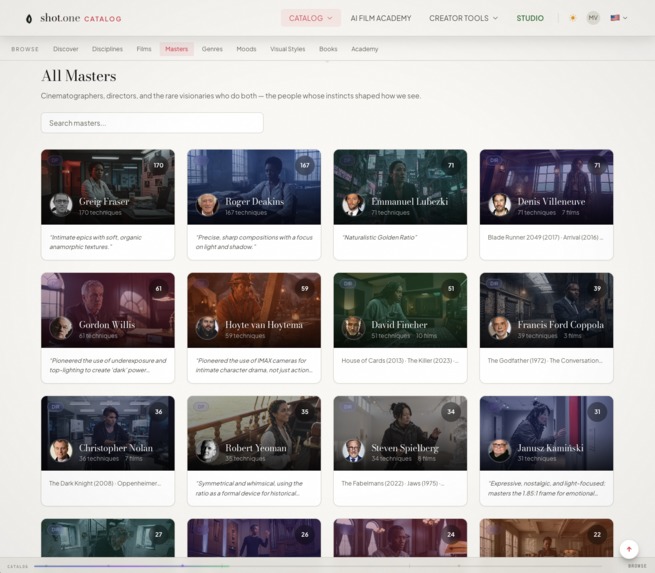Open Francis Ford Coppola master card

click(546, 328)
